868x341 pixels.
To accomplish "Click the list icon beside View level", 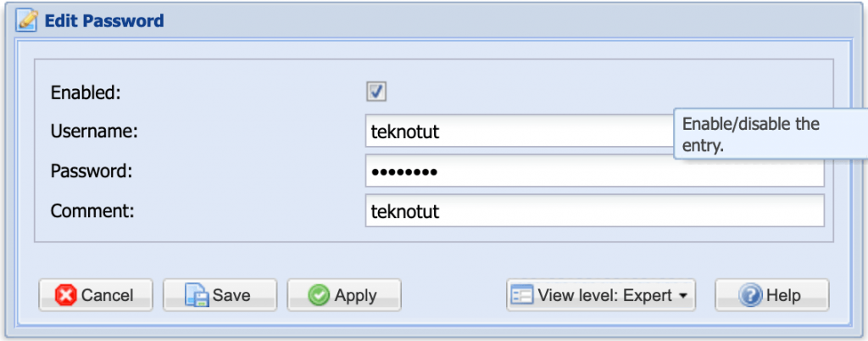I will pos(521,295).
